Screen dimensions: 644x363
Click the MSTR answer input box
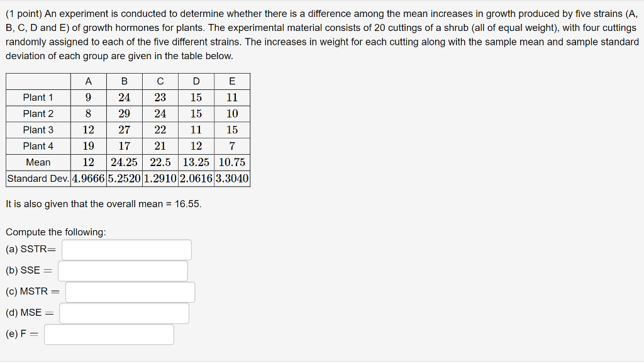pos(131,291)
